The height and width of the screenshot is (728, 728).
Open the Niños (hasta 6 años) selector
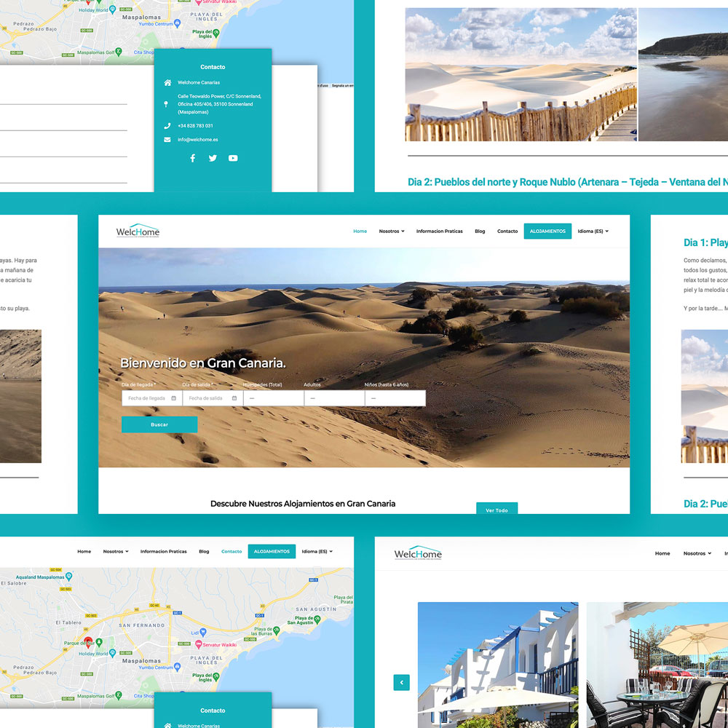395,398
